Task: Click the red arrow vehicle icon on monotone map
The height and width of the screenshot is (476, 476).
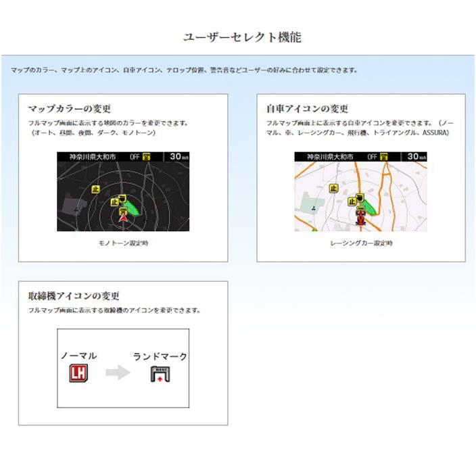Action: pos(123,218)
